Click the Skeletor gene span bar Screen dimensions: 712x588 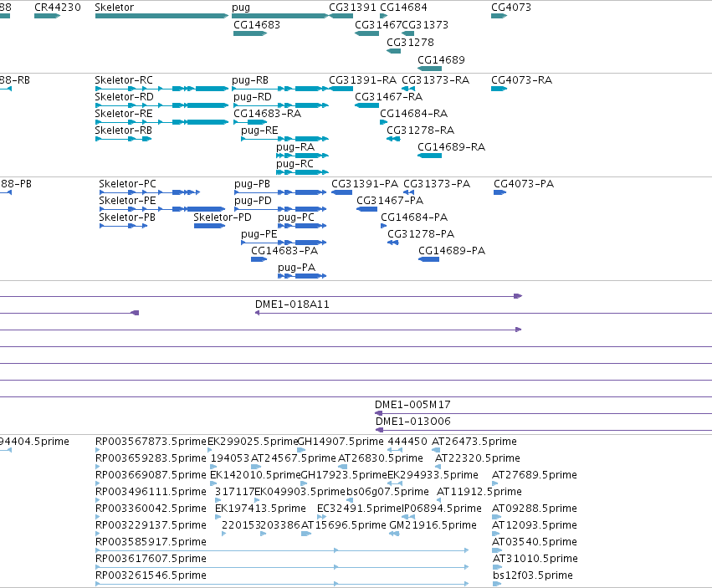point(161,16)
